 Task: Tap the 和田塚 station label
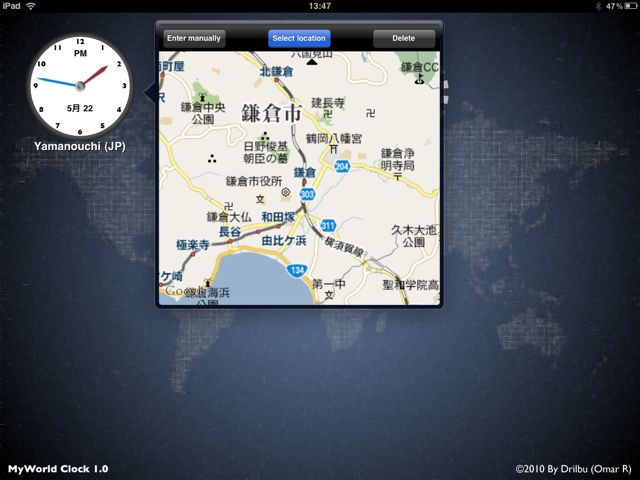(x=278, y=217)
